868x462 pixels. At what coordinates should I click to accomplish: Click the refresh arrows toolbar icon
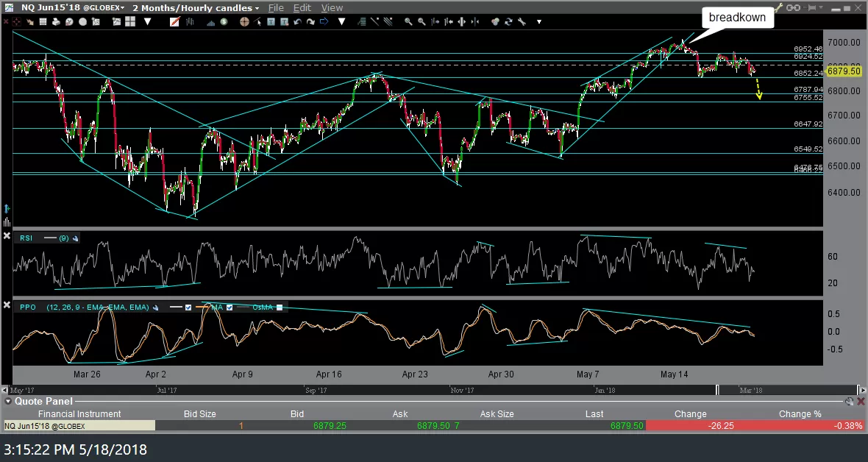coord(508,21)
